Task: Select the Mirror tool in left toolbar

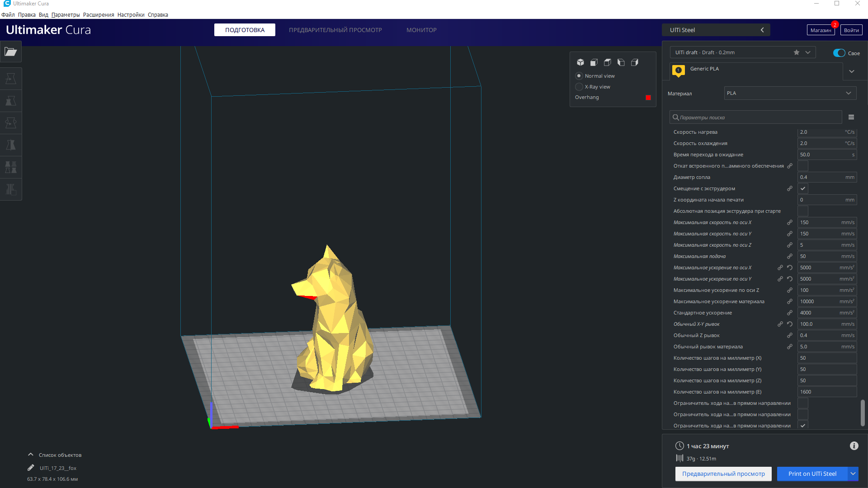Action: pos(11,145)
